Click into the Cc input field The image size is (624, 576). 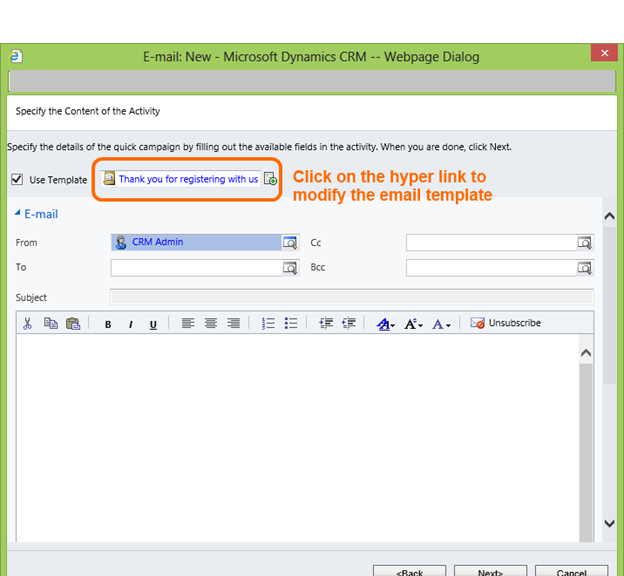click(x=491, y=242)
